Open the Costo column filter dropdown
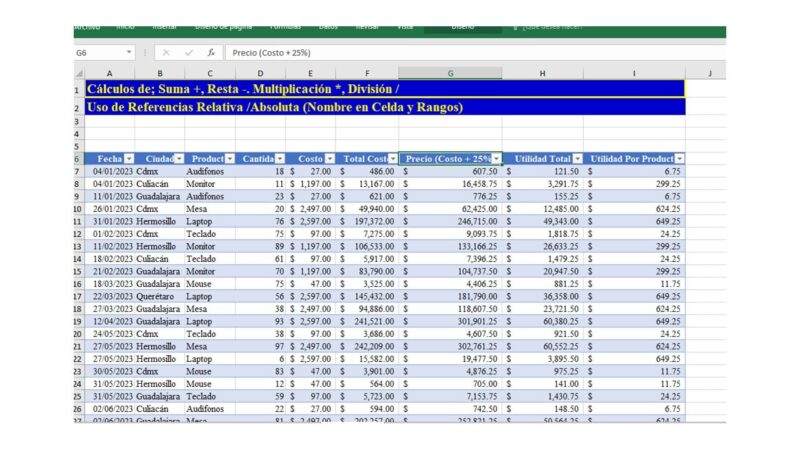The width and height of the screenshot is (800, 450). [x=330, y=159]
